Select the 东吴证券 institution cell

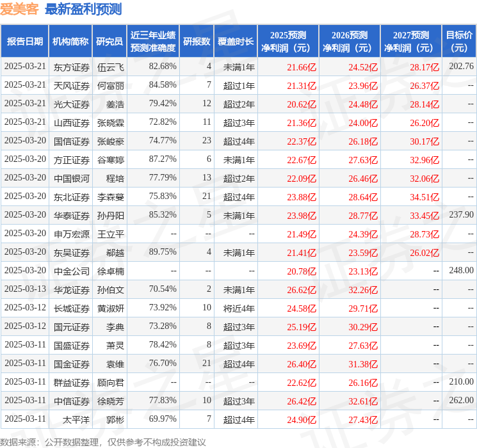pyautogui.click(x=72, y=252)
